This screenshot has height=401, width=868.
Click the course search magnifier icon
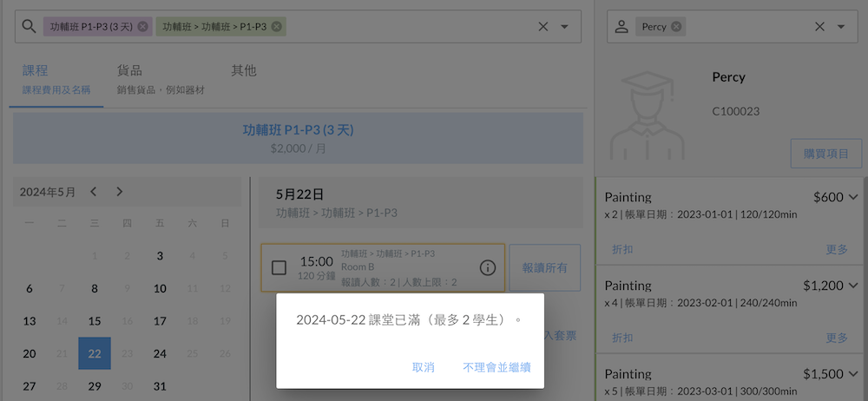click(x=29, y=26)
